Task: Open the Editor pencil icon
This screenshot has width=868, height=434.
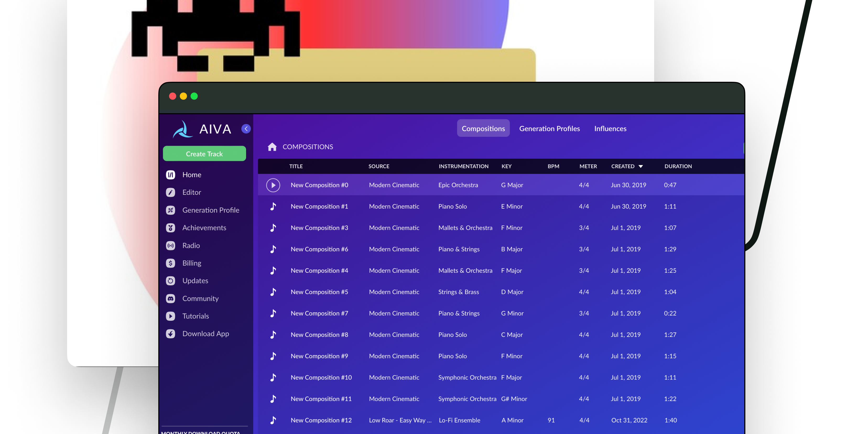Action: click(x=171, y=192)
